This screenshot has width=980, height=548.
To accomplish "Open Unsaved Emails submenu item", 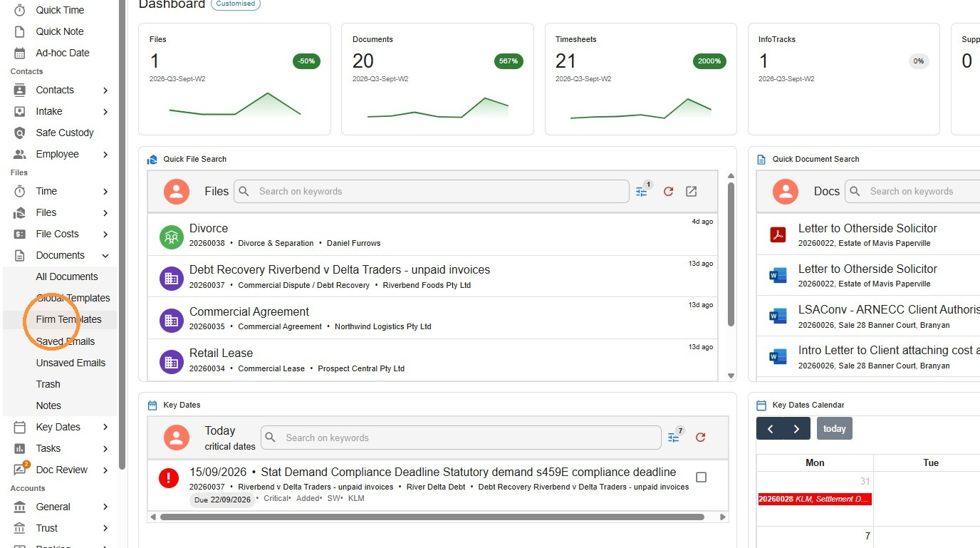I will [x=71, y=363].
